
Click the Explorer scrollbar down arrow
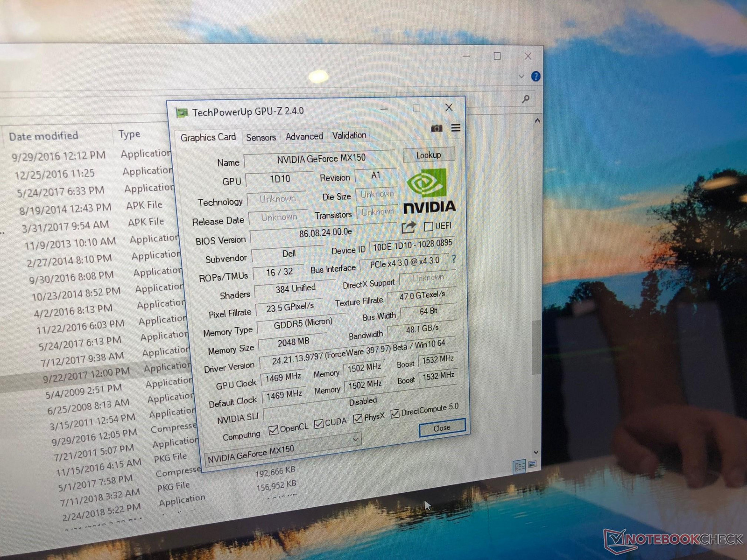click(536, 452)
